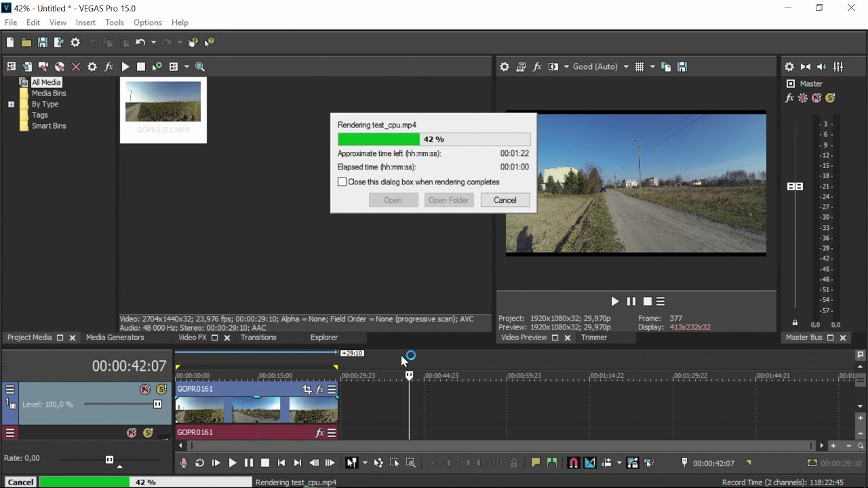Image resolution: width=868 pixels, height=488 pixels.
Task: Toggle Mute on the video track header
Action: click(145, 390)
